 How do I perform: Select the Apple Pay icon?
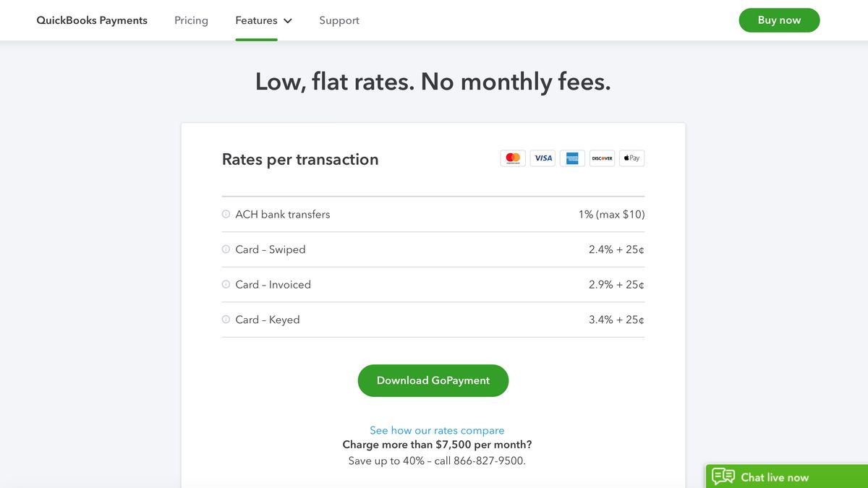coord(631,158)
